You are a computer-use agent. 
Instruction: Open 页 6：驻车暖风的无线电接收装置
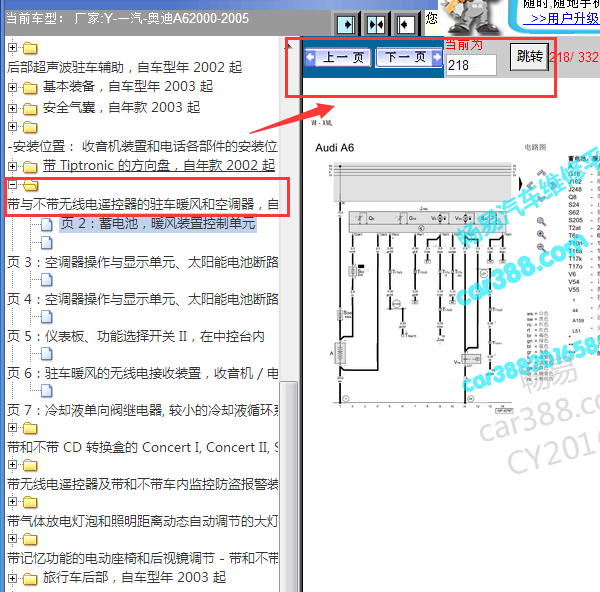click(x=143, y=373)
